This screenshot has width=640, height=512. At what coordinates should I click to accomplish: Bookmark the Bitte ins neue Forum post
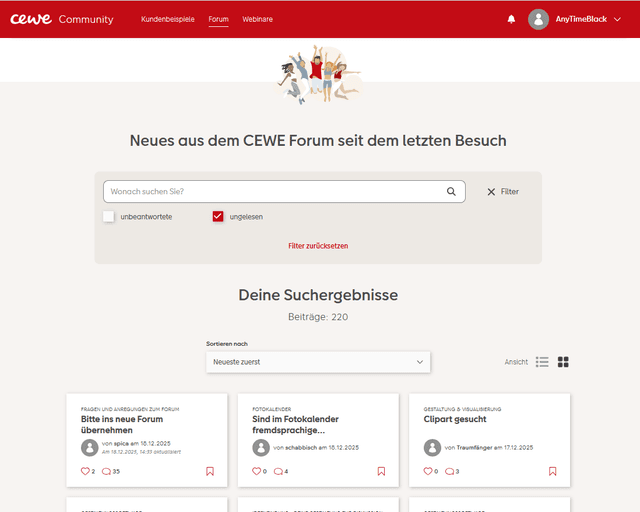[x=210, y=472]
